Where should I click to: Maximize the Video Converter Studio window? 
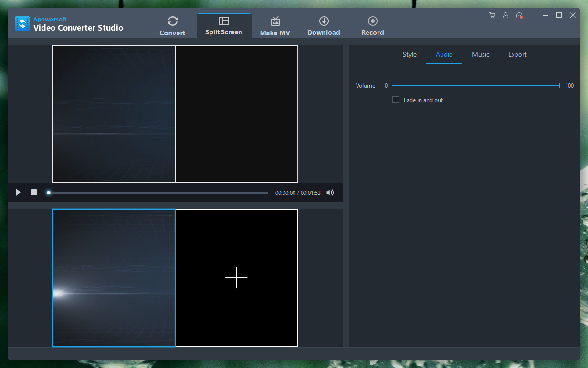[x=559, y=15]
